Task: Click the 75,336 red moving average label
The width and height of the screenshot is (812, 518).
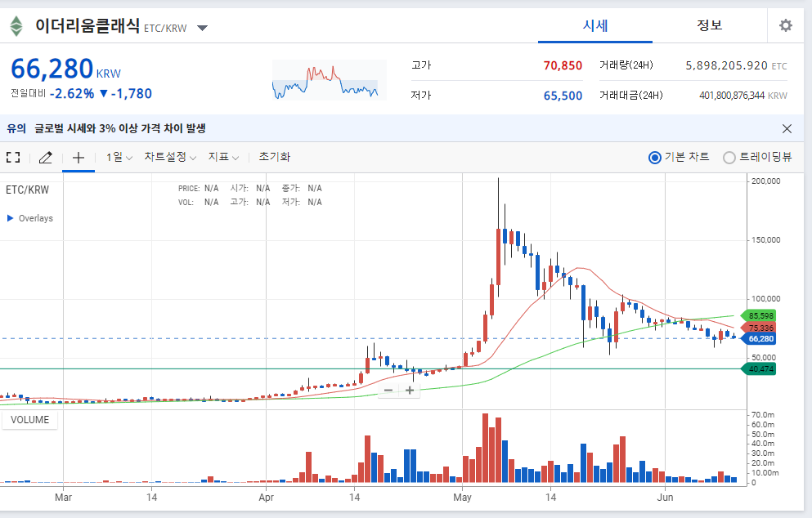Action: 759,328
